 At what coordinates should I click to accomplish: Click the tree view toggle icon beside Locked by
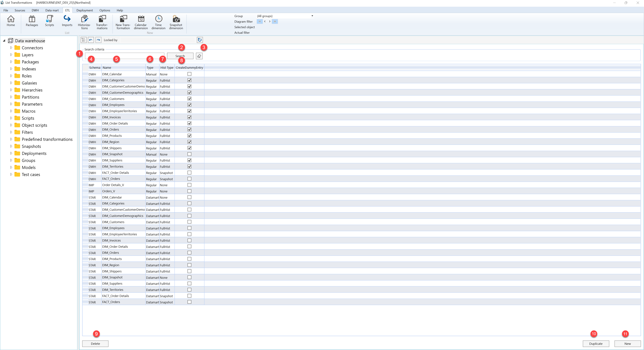pyautogui.click(x=84, y=40)
